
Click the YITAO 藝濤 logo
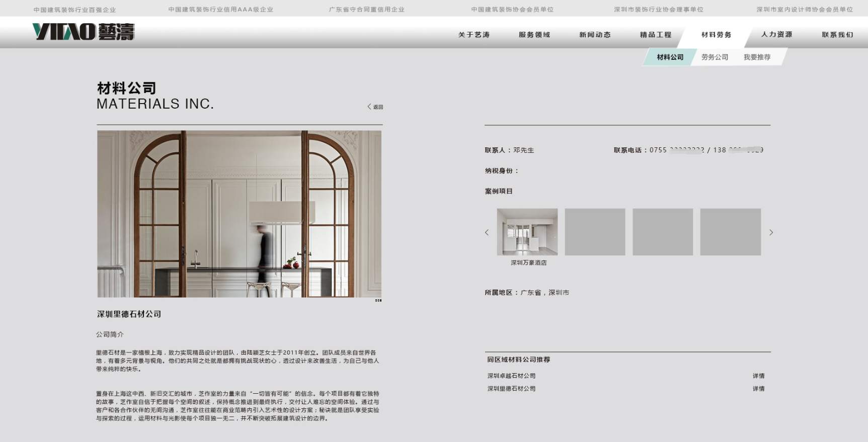pos(84,32)
